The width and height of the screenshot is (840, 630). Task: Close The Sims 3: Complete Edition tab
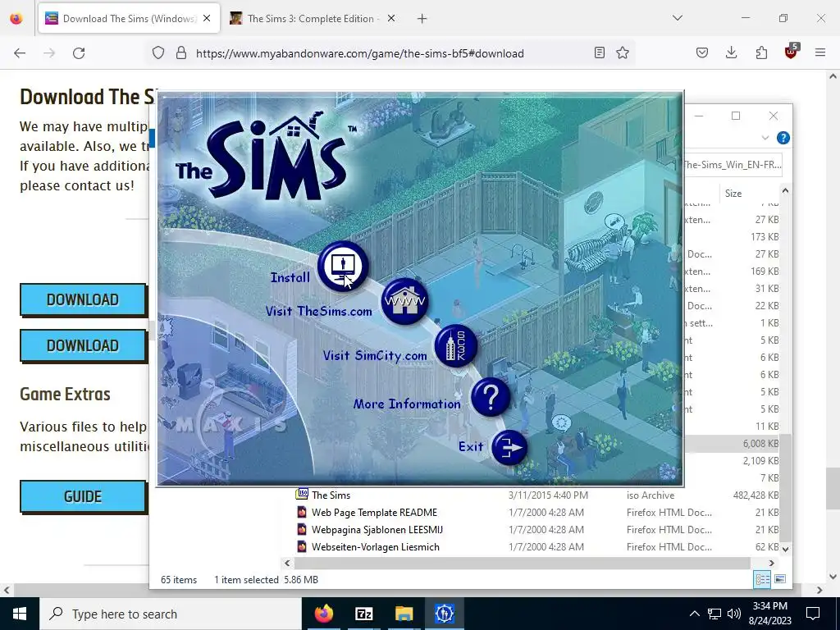391,18
